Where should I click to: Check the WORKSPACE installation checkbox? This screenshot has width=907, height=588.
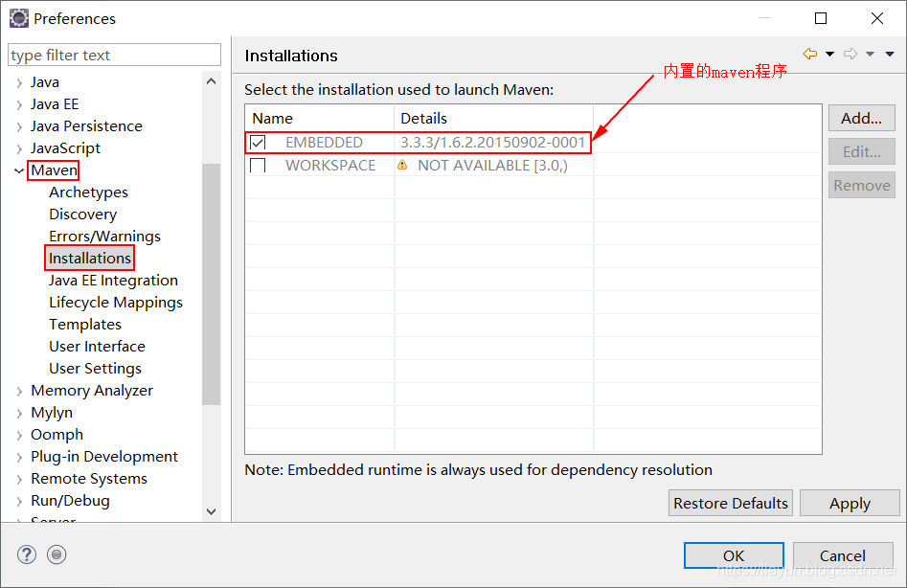click(x=258, y=166)
